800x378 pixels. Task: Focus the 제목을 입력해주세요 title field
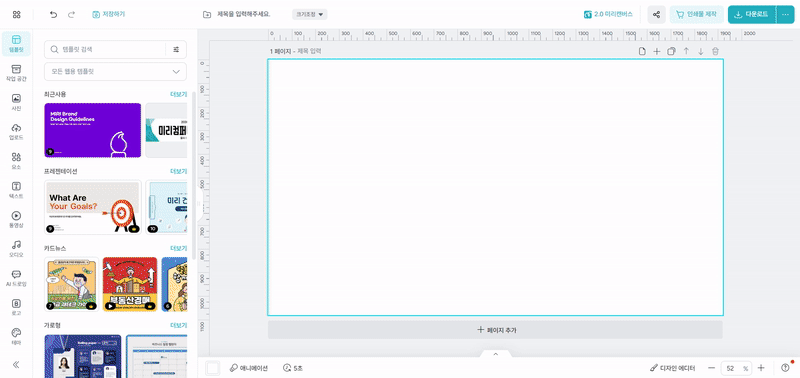pyautogui.click(x=244, y=14)
